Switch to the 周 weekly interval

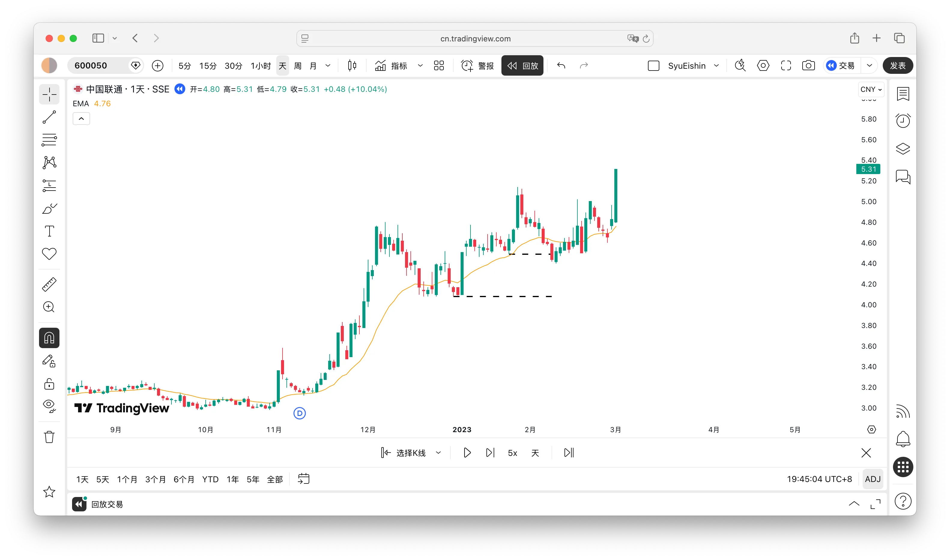click(298, 66)
